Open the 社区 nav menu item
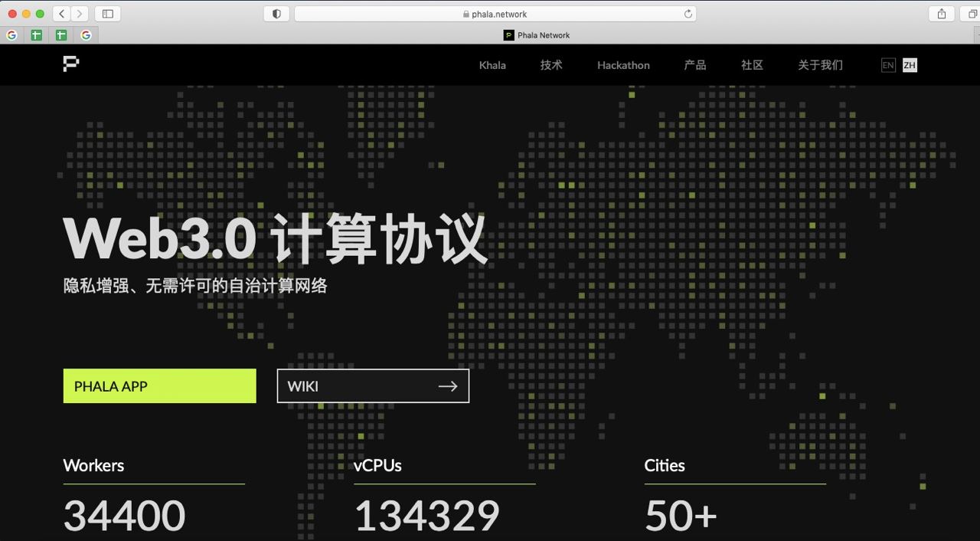 [x=753, y=65]
